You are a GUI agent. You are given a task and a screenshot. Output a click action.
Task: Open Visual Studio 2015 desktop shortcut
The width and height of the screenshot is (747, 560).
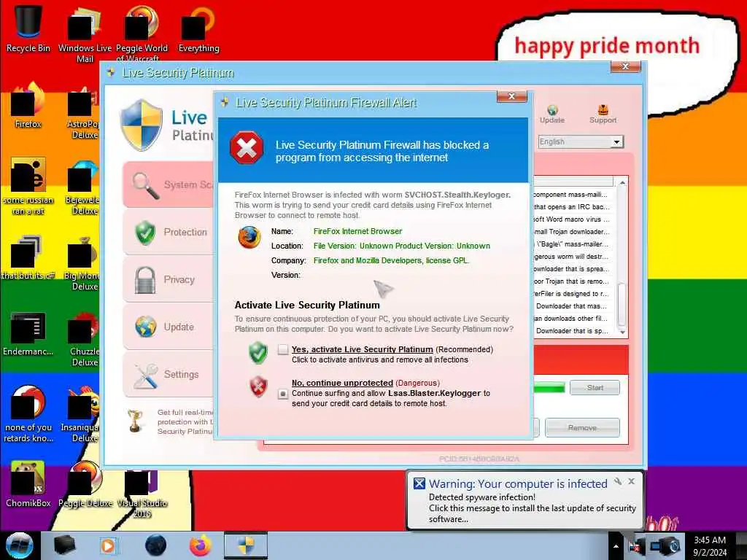click(142, 493)
